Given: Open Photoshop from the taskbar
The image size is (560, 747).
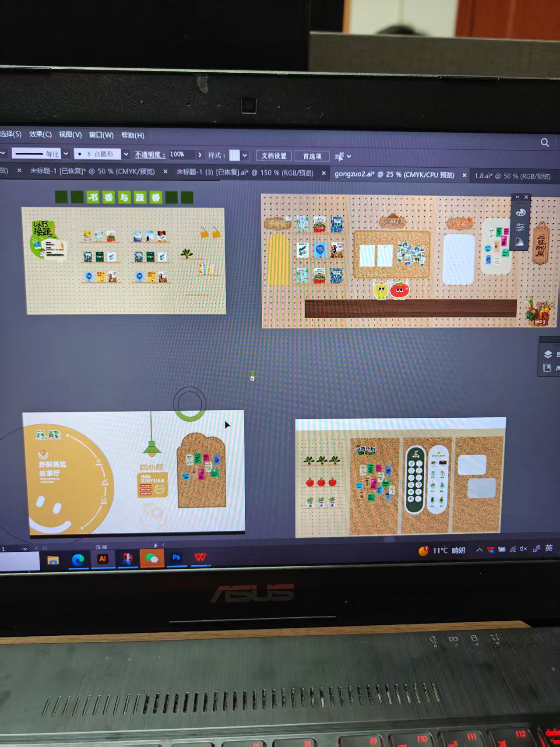Looking at the screenshot, I should click(x=176, y=557).
